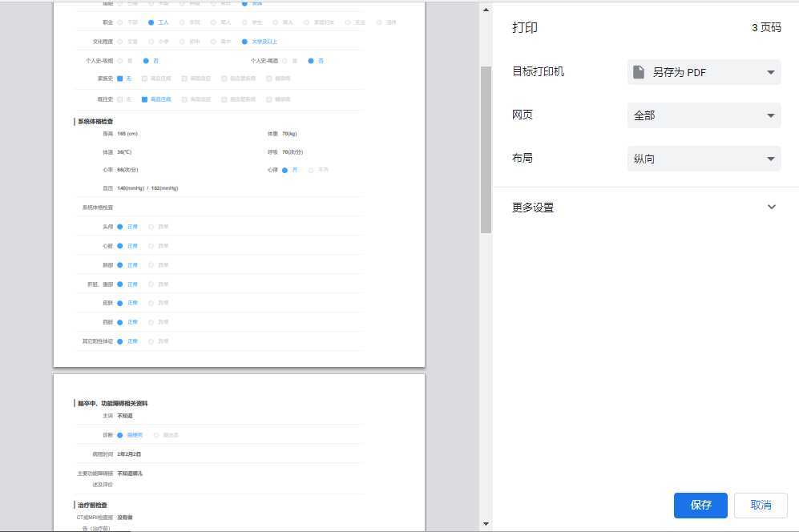This screenshot has width=799, height=532.
Task: Click the preview scrollbar up arrow
Action: 486,9
